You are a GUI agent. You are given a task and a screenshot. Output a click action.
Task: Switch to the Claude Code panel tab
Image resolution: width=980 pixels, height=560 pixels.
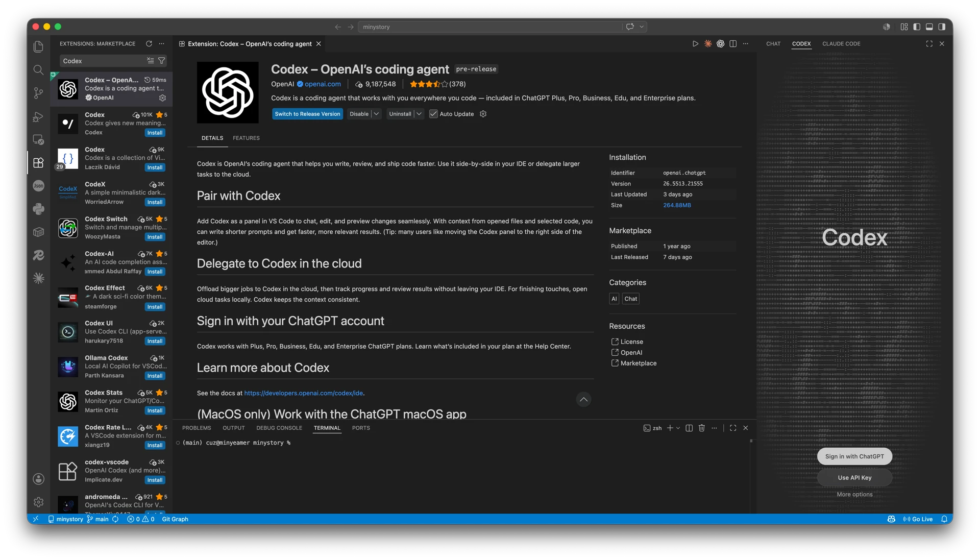coord(841,44)
